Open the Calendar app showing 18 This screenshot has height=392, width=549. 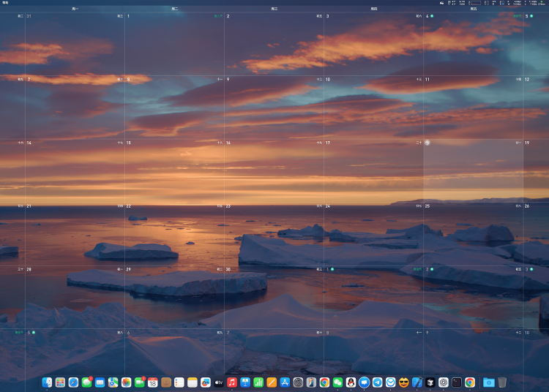click(x=152, y=382)
